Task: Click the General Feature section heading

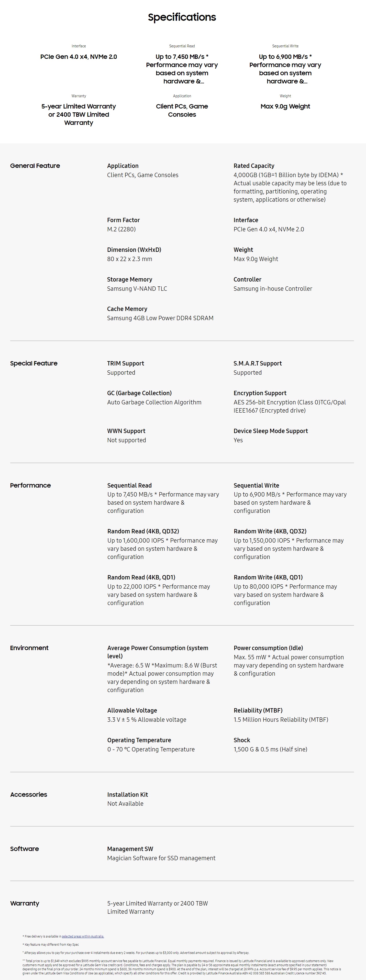Action: (35, 166)
